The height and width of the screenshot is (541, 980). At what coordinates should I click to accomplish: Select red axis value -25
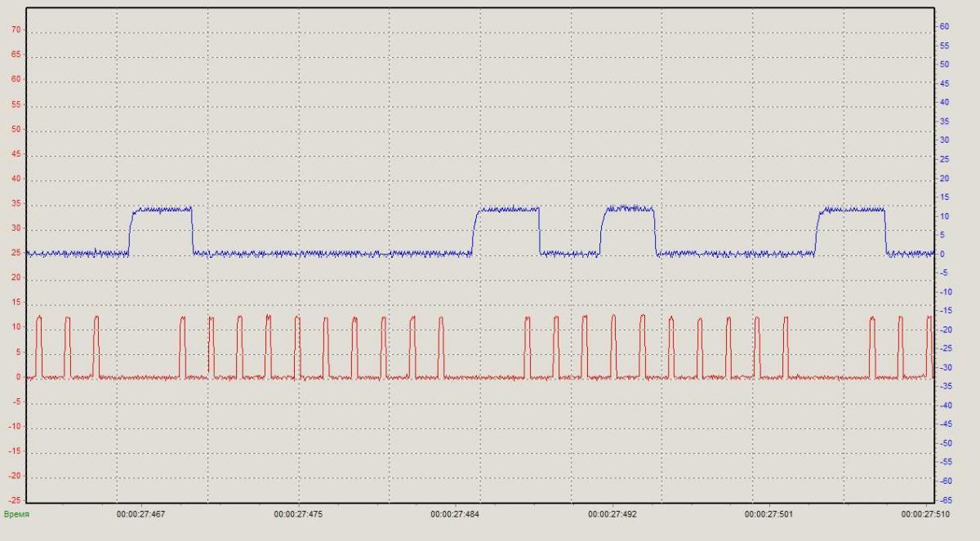coord(16,501)
